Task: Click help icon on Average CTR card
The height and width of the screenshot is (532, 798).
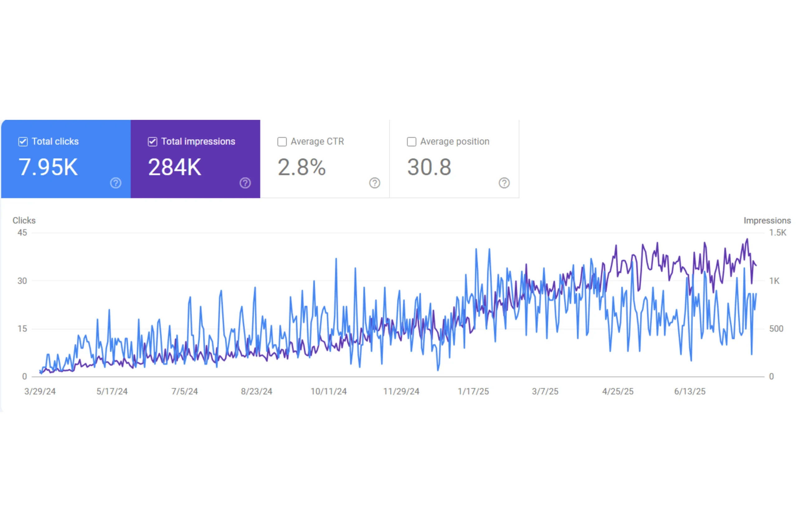Action: [x=375, y=183]
